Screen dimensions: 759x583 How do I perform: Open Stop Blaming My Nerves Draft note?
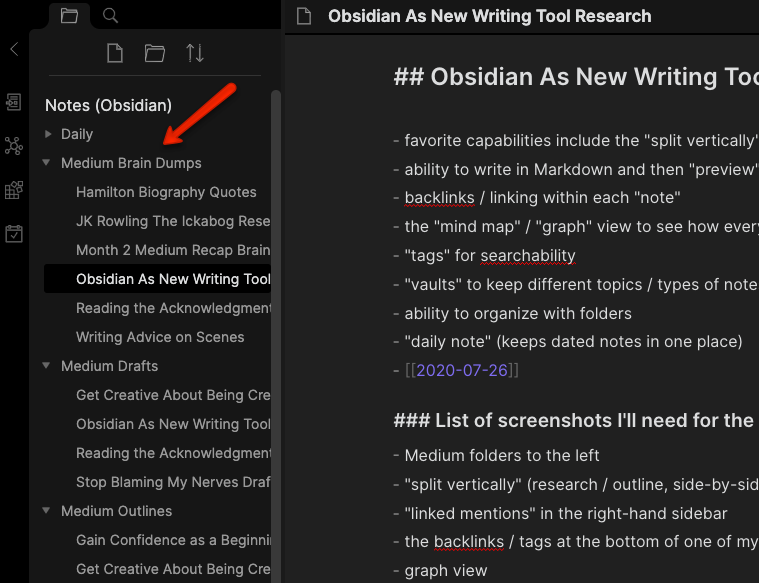pyautogui.click(x=173, y=482)
